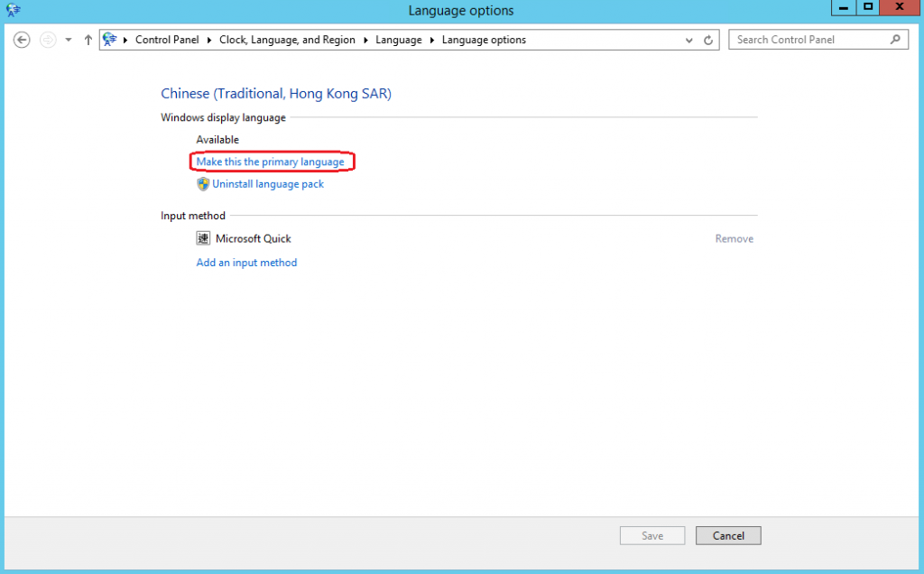Navigate to the Language breadcrumb
Viewport: 924px width, 574px height.
pyautogui.click(x=399, y=40)
